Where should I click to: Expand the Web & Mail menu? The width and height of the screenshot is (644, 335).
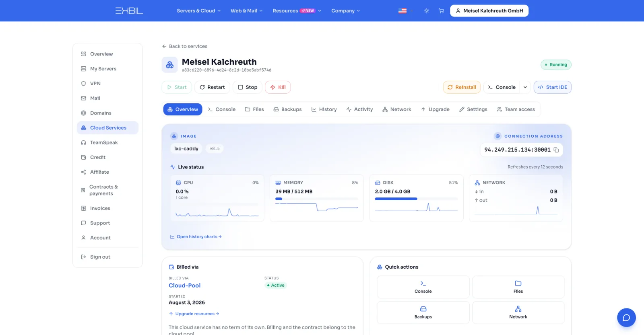(x=247, y=11)
